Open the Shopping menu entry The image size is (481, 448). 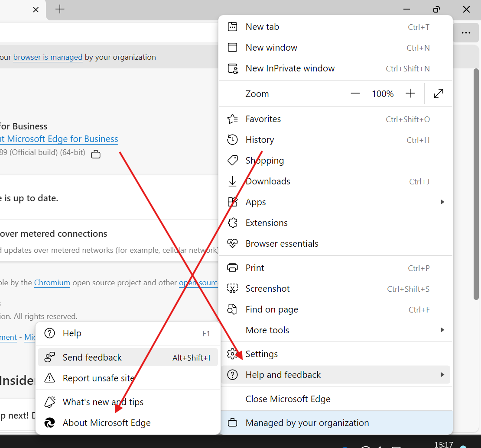[x=335, y=160]
